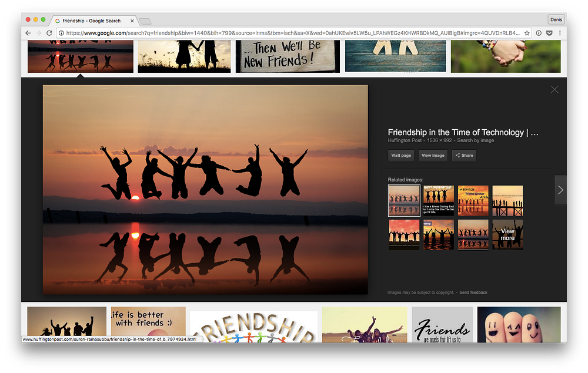Open the Pocket extension icon
This screenshot has width=588, height=373.
(x=549, y=33)
